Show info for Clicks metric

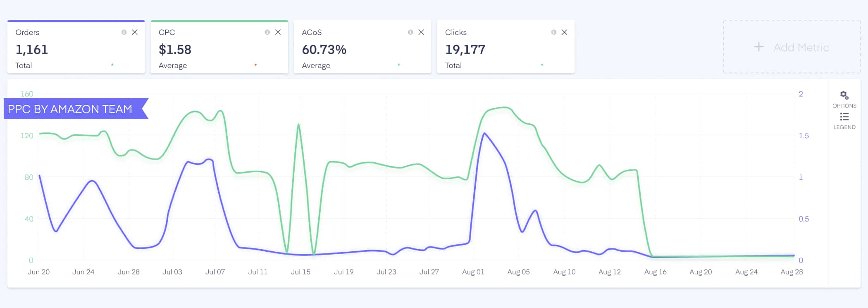point(554,32)
